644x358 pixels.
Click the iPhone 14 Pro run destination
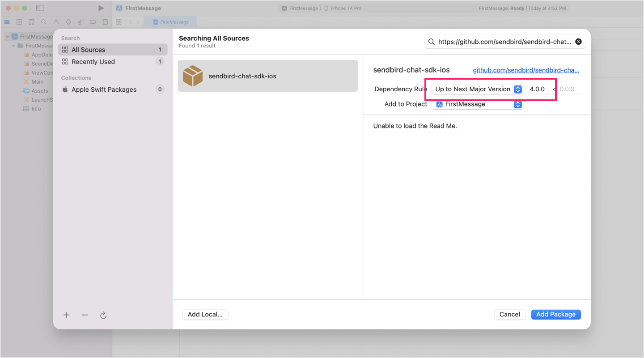click(x=343, y=8)
